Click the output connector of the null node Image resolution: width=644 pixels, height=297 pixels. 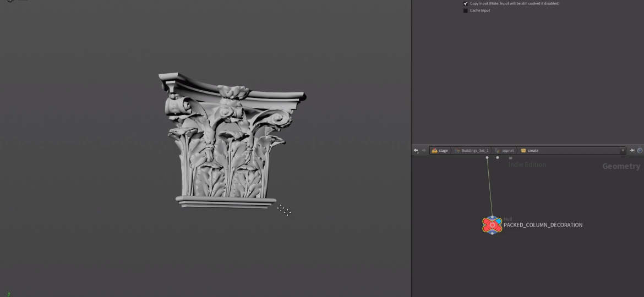492,233
